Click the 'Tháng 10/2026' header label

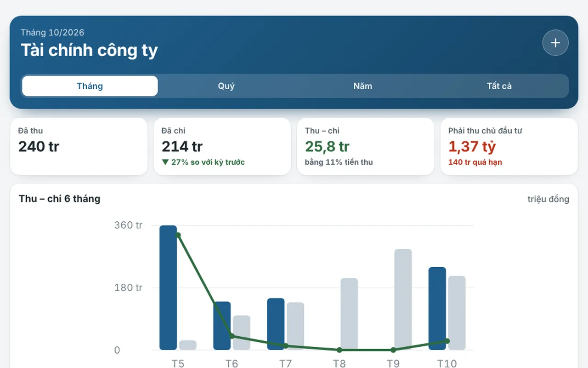click(x=52, y=33)
